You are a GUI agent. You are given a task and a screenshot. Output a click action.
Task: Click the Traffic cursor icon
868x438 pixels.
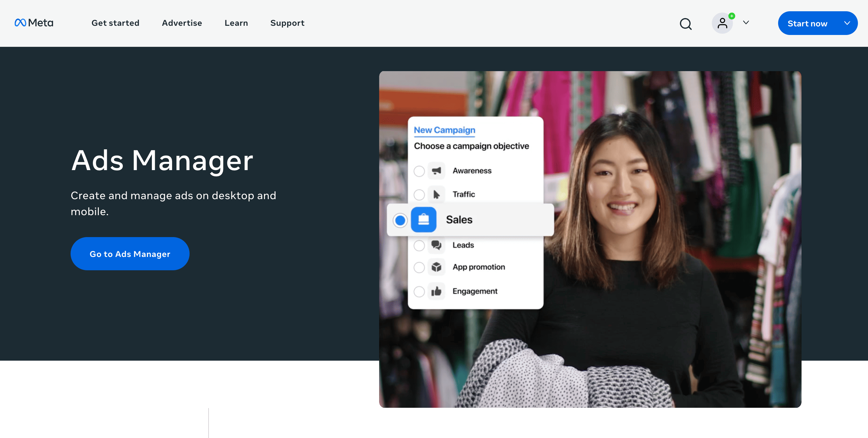[436, 194]
